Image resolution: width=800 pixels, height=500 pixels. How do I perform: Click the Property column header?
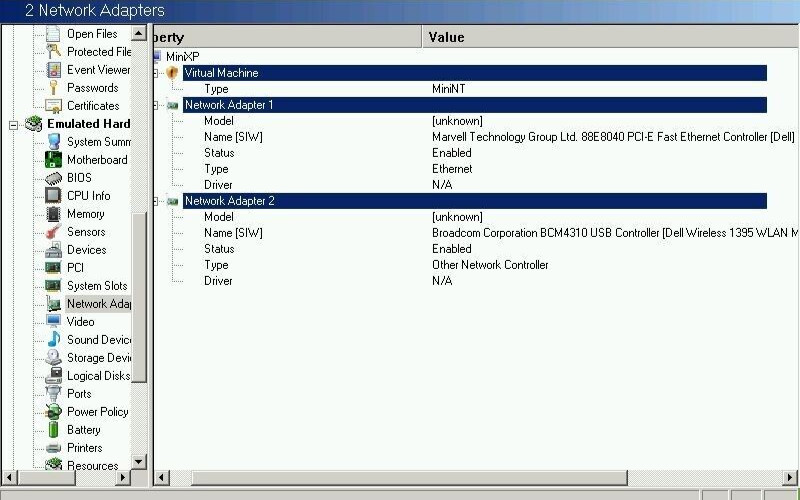point(288,37)
